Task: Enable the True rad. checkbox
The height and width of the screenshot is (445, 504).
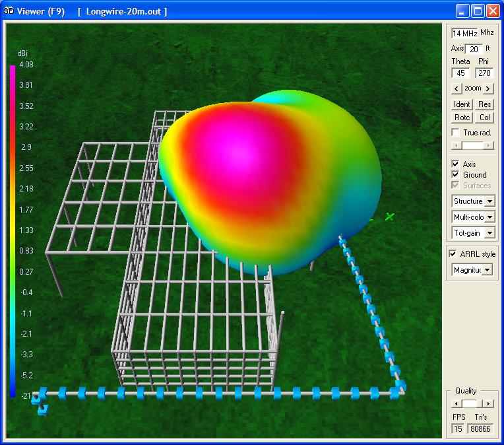Action: [455, 133]
